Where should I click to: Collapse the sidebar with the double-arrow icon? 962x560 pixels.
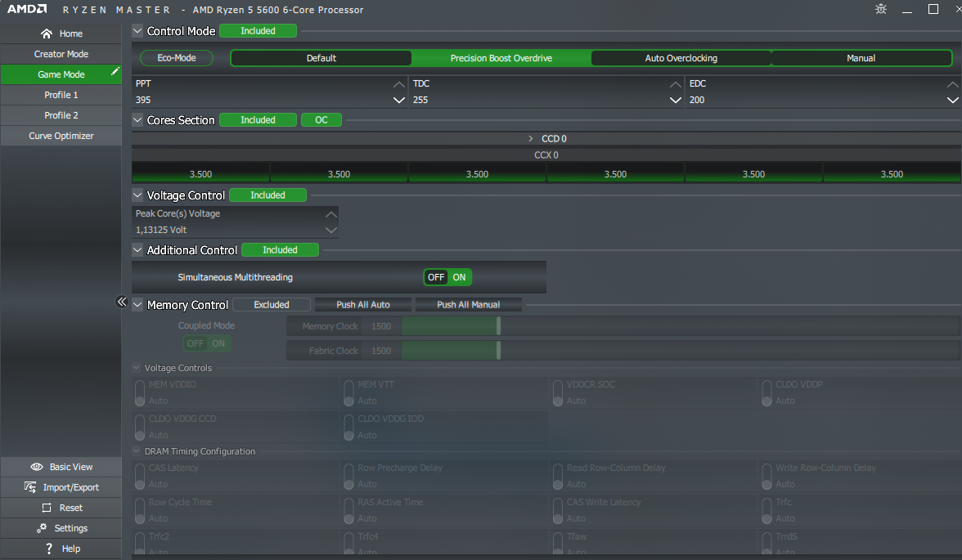coord(121,302)
